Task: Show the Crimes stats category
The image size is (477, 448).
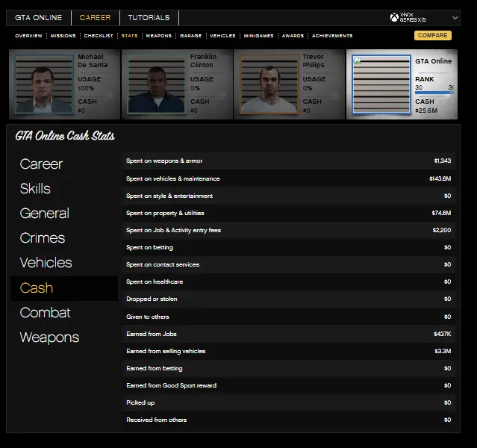Action: point(43,238)
